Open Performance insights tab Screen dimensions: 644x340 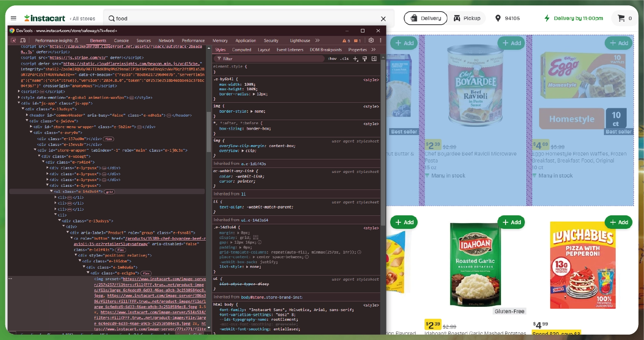[56, 41]
